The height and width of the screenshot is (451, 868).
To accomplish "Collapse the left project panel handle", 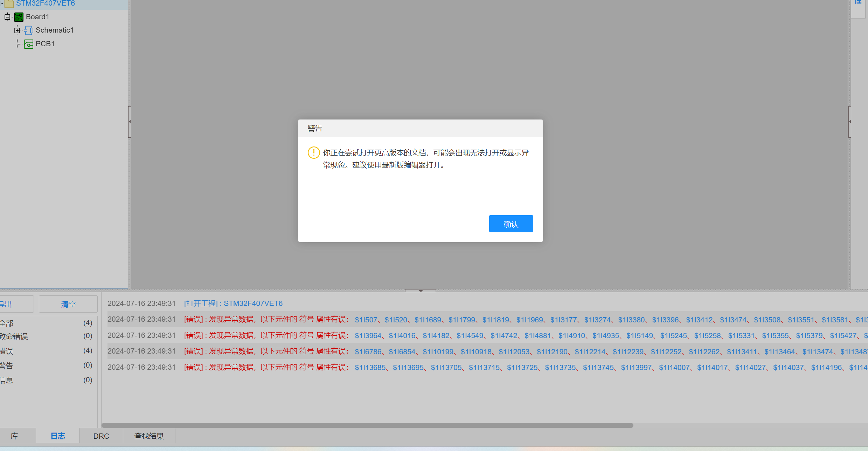I will pyautogui.click(x=130, y=122).
